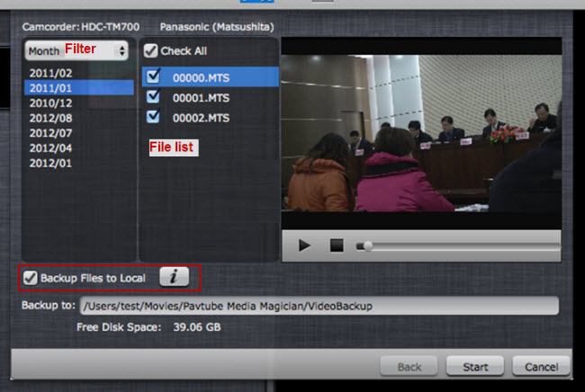
Task: Uncheck the 00002.MTS file checkbox
Action: coord(153,117)
